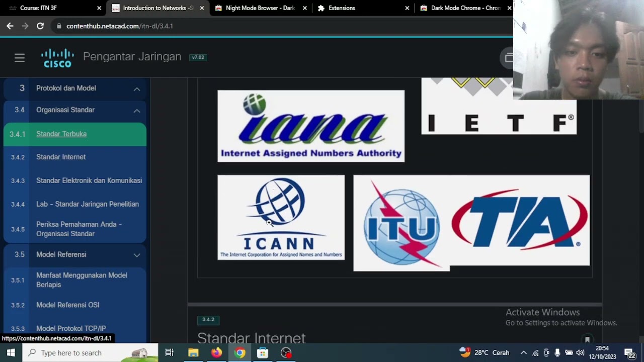Open the hamburger navigation menu

coord(20,58)
